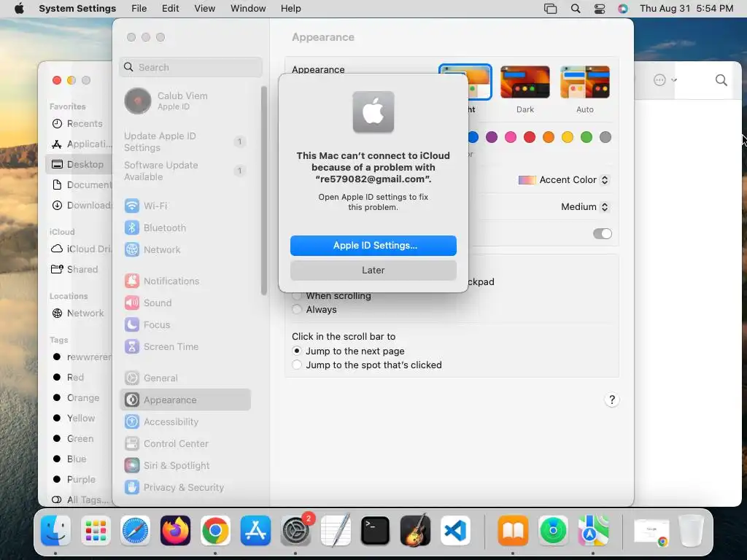Open the Help menu
This screenshot has height=560, width=747.
pyautogui.click(x=290, y=9)
